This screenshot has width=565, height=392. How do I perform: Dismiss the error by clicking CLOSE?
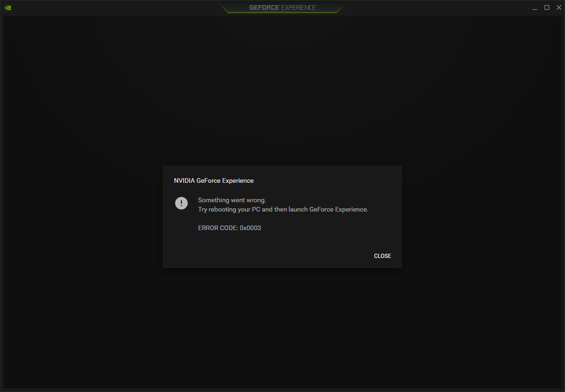click(x=382, y=256)
